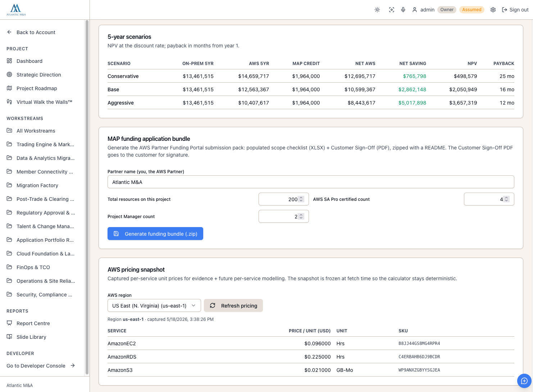
Task: Click Go to Developer Console link
Action: (41, 366)
